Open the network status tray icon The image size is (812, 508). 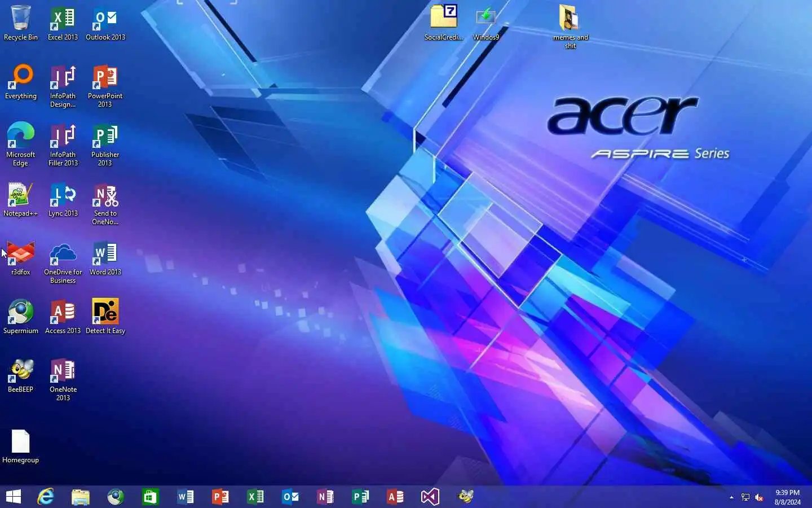[x=745, y=497]
